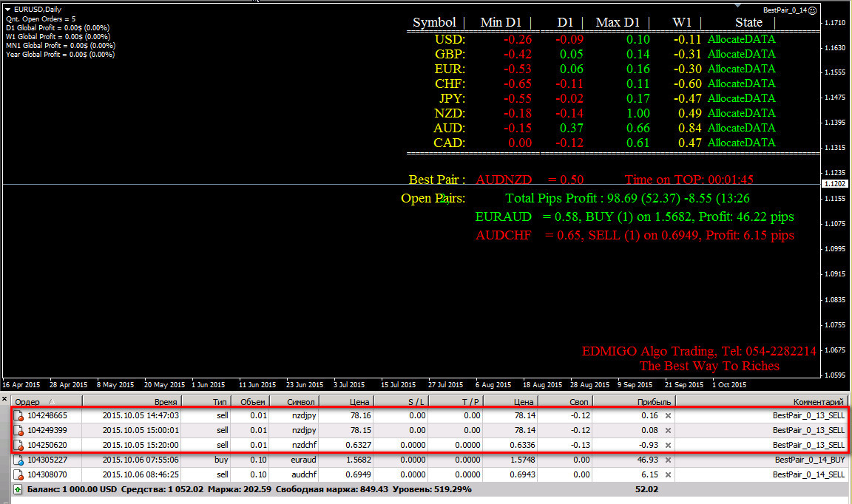
Task: Sort orders by the Тип column header
Action: tap(206, 402)
